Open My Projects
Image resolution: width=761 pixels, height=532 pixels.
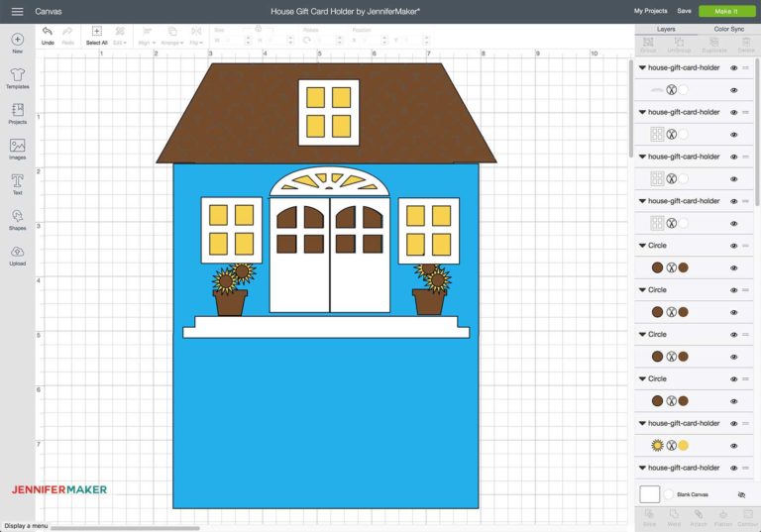[x=650, y=11]
